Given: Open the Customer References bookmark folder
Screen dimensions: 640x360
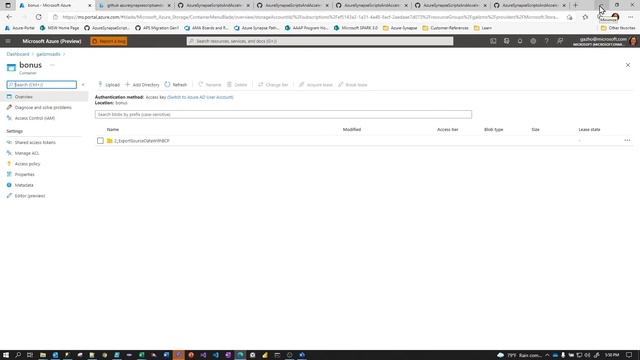Looking at the screenshot, I should (x=445, y=28).
